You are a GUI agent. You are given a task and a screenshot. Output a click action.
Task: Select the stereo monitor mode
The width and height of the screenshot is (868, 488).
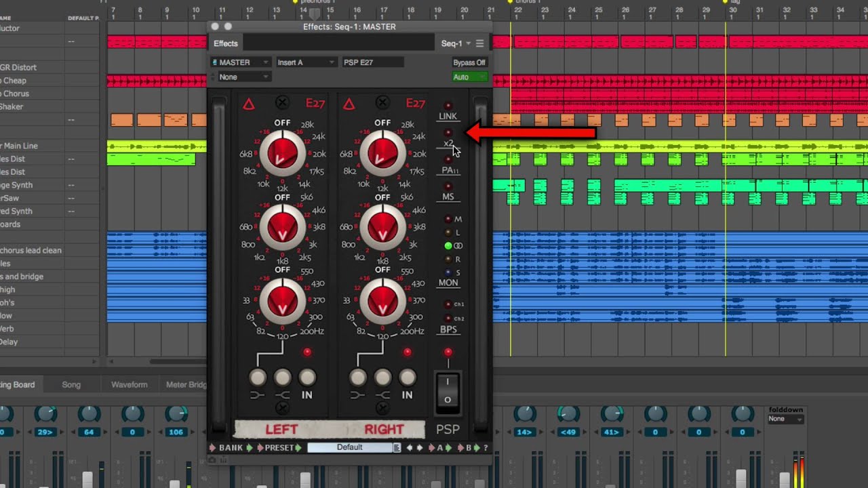448,246
